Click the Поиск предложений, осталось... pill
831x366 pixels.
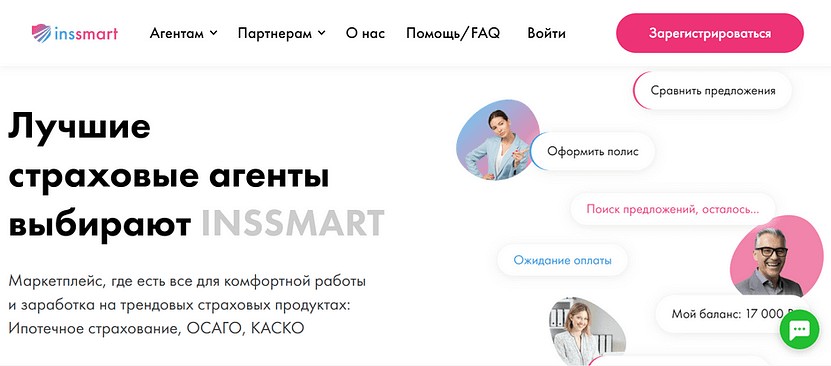tap(673, 209)
